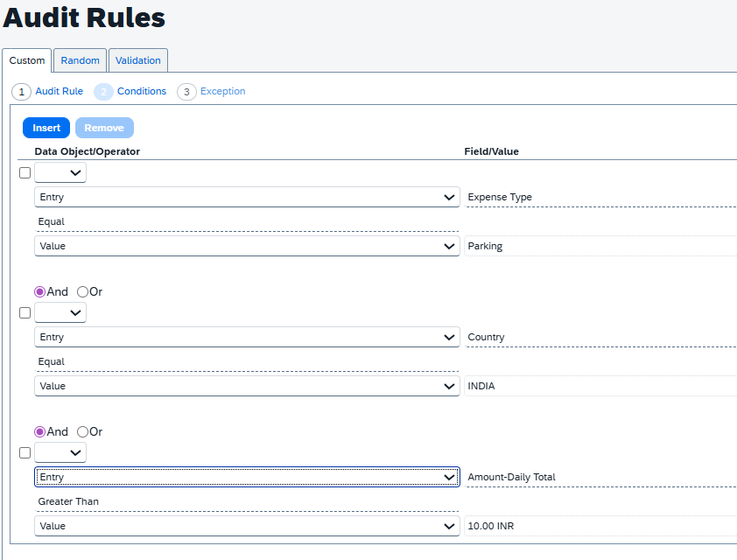Go to step 3 Exception
737x560 pixels.
(x=212, y=91)
